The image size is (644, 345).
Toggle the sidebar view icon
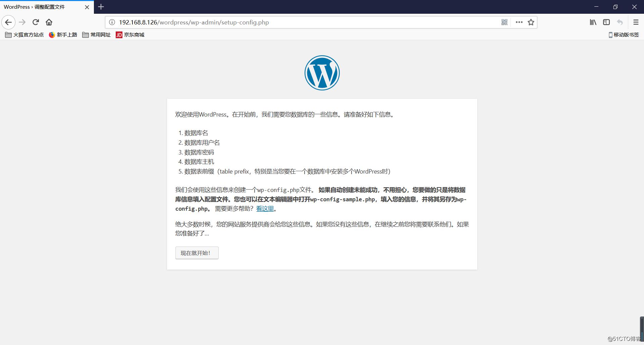[x=606, y=22]
